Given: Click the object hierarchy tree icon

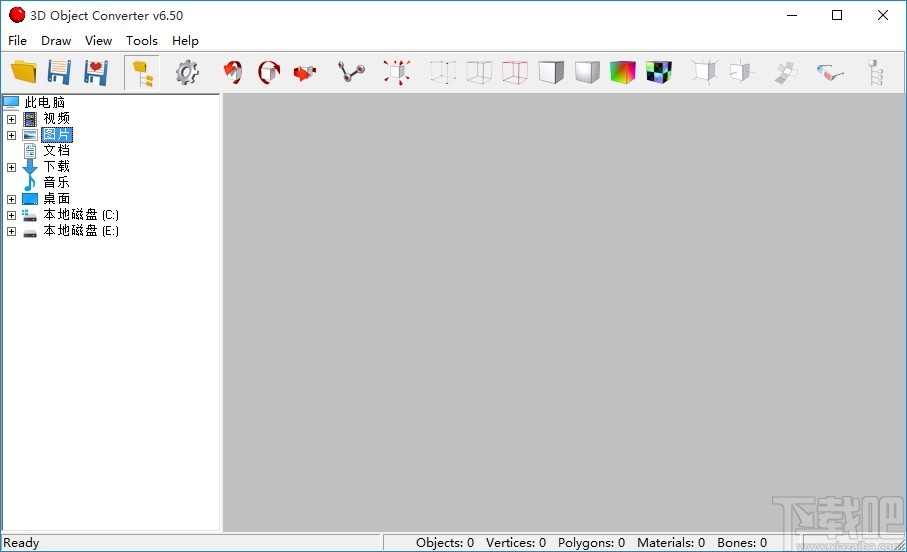Looking at the screenshot, I should (876, 72).
